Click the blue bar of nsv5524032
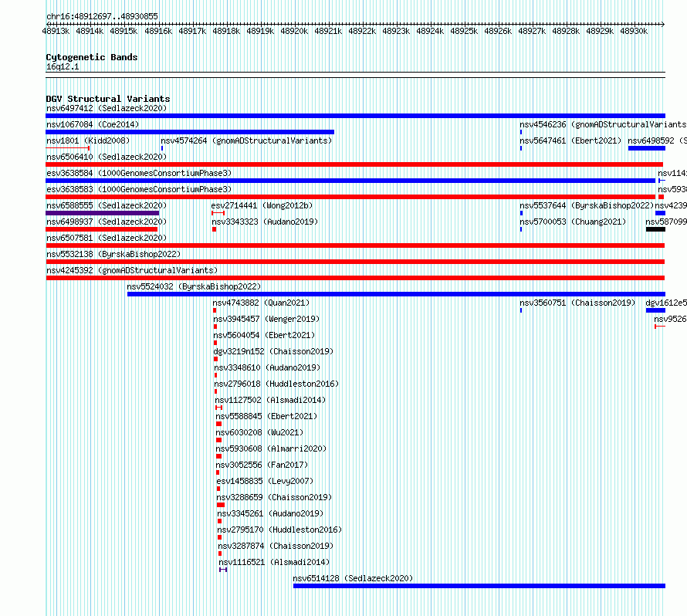Image resolution: width=687 pixels, height=616 pixels. [397, 294]
